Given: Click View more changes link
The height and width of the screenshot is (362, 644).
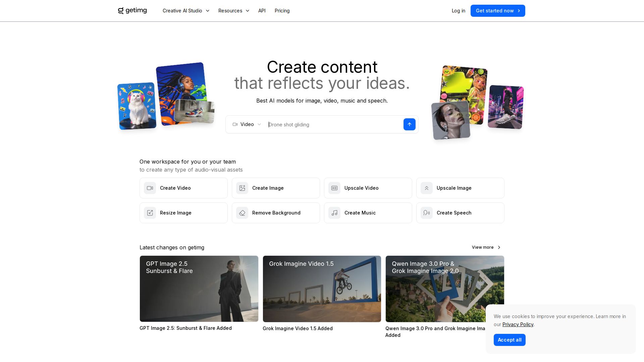Looking at the screenshot, I should coord(486,247).
